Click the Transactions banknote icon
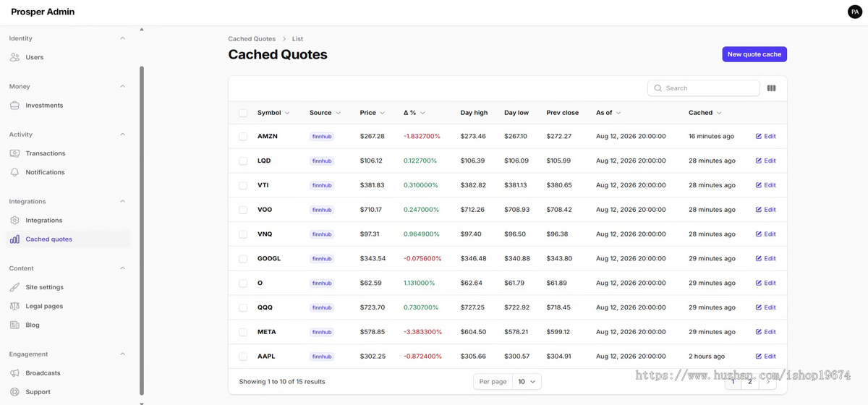Viewport: 868px width, 405px height. [x=14, y=153]
